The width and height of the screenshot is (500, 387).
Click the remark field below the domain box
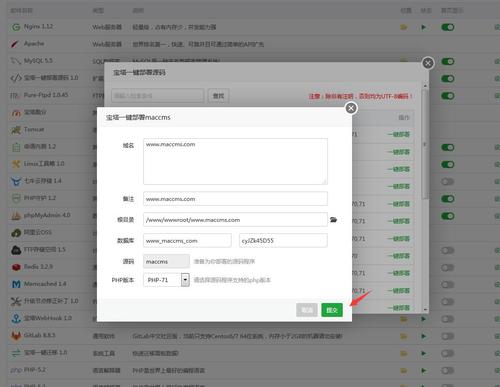click(x=235, y=199)
